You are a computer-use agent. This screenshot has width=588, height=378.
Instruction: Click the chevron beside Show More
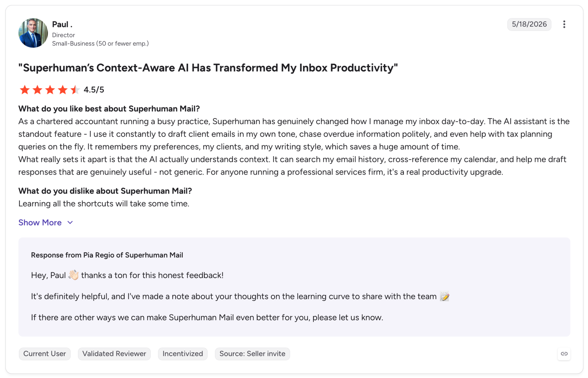click(x=70, y=223)
